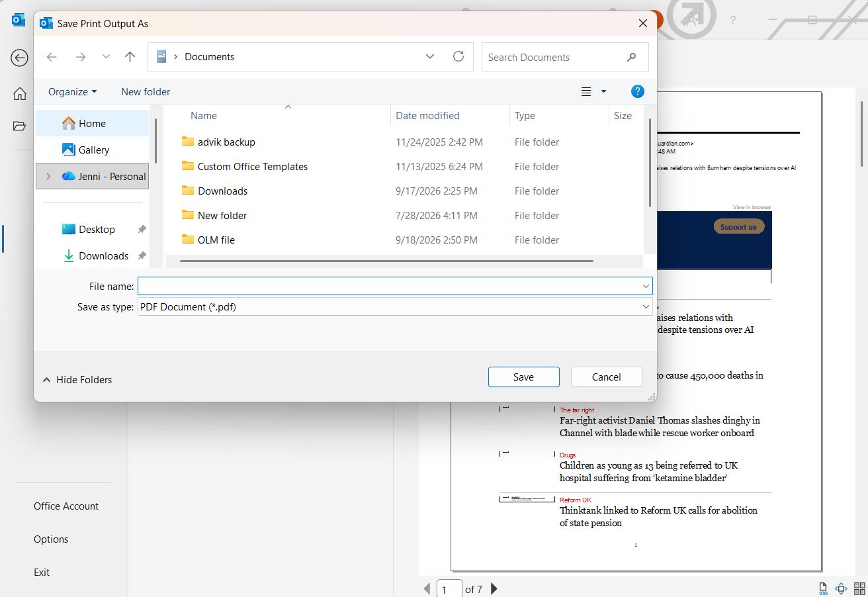The width and height of the screenshot is (868, 597).
Task: Click the fit one page preview icon
Action: 842,588
